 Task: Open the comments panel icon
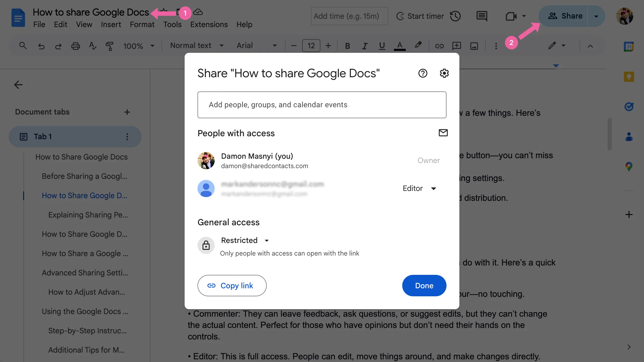(x=481, y=16)
